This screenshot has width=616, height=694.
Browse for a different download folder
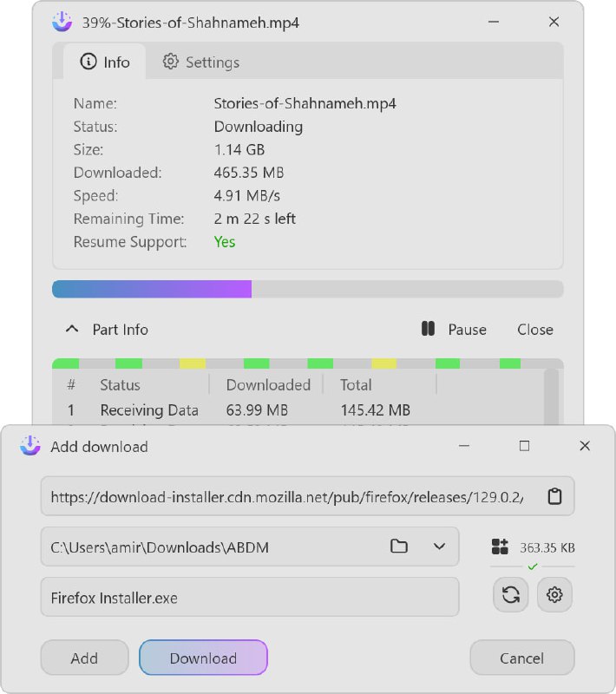click(398, 547)
